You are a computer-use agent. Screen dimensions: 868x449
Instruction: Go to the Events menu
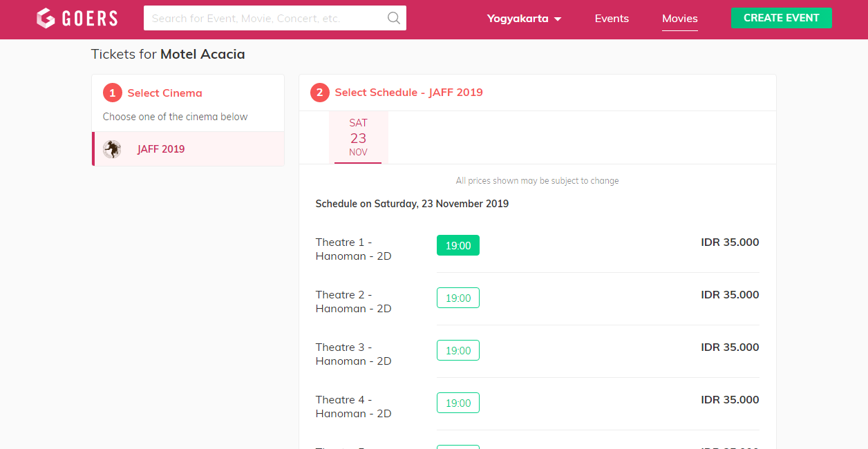[x=612, y=19]
